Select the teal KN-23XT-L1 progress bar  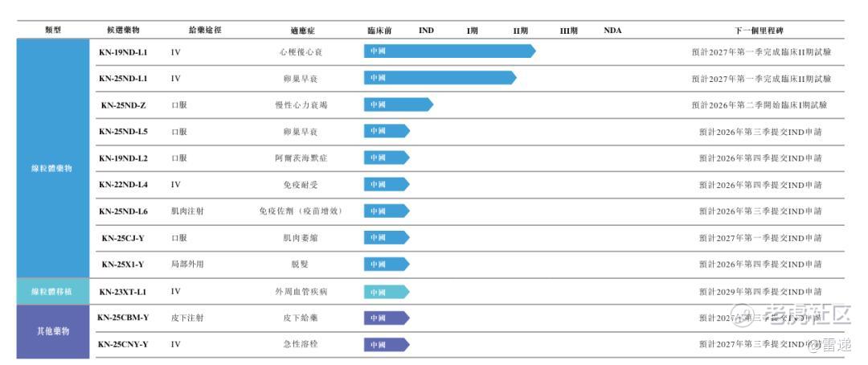coord(387,291)
